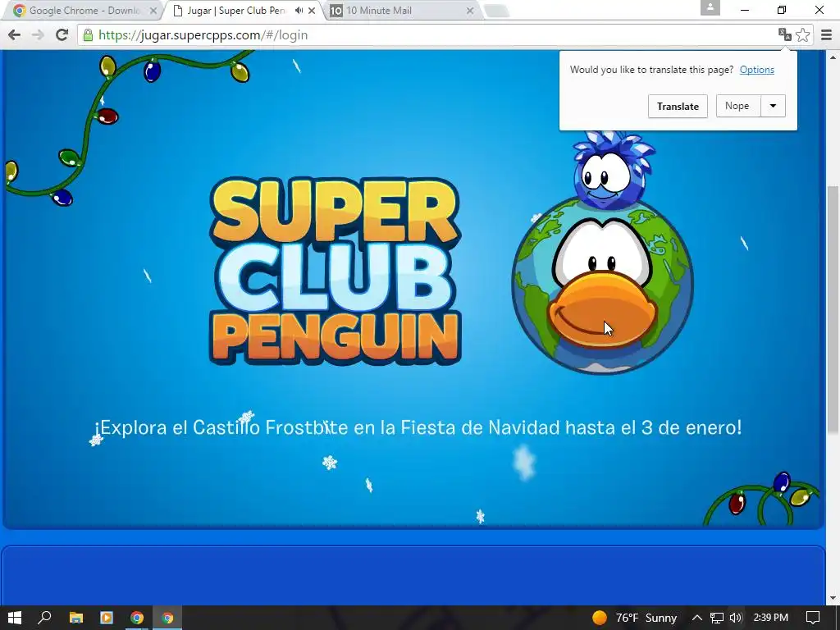Viewport: 840px width, 630px height.
Task: Close the Jugar Super Club Penguin tab
Action: click(312, 10)
